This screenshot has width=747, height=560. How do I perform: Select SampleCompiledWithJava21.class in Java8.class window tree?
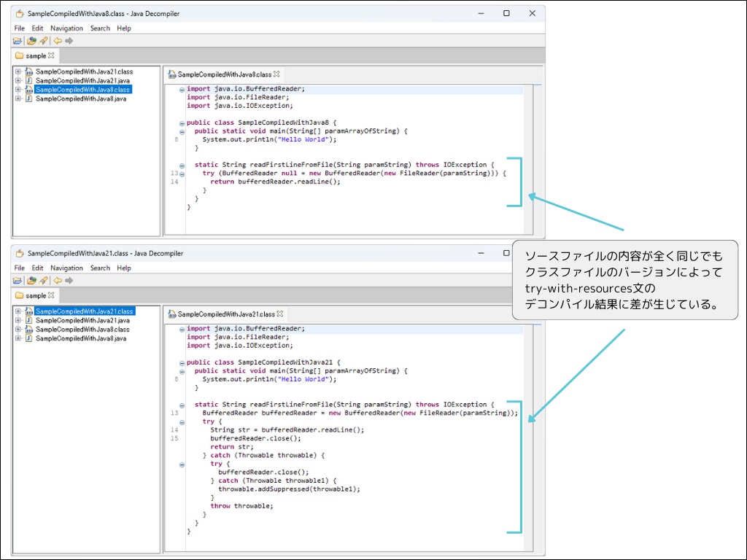[x=84, y=71]
